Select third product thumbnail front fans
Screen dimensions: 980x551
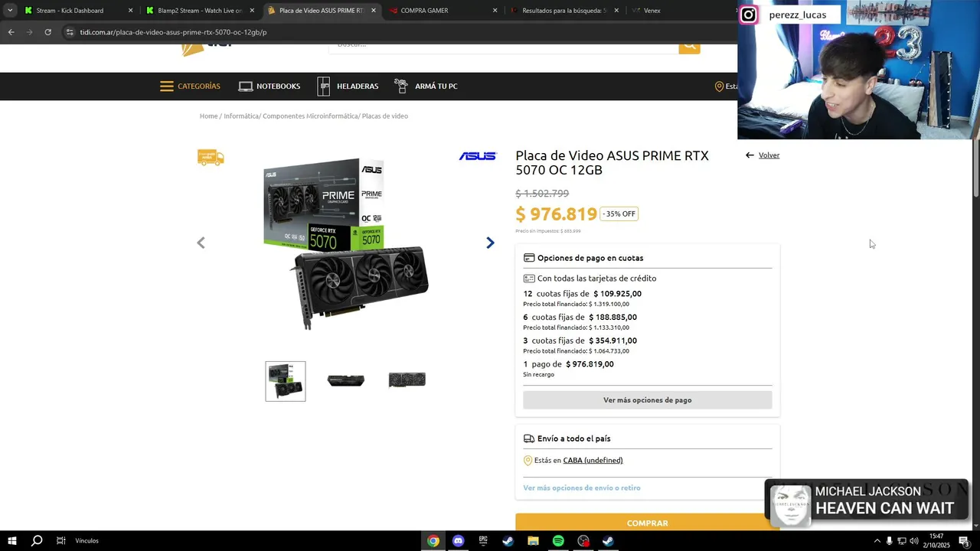tap(407, 380)
